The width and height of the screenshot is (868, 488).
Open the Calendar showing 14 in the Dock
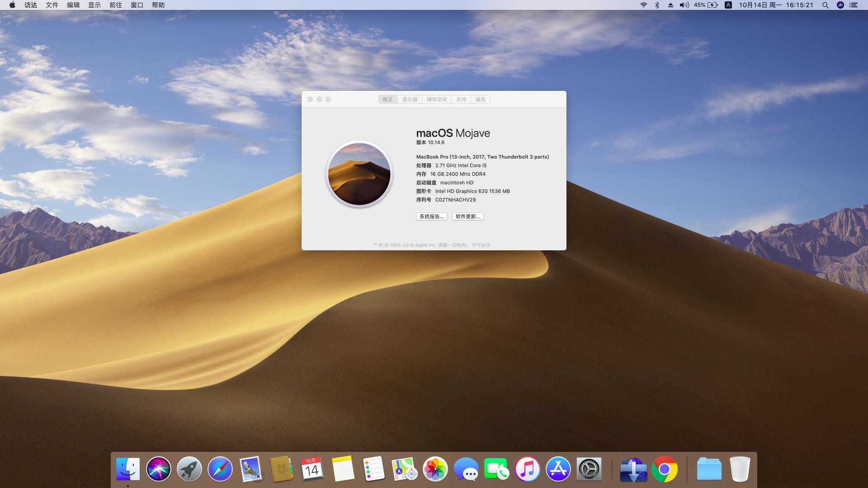click(x=312, y=469)
